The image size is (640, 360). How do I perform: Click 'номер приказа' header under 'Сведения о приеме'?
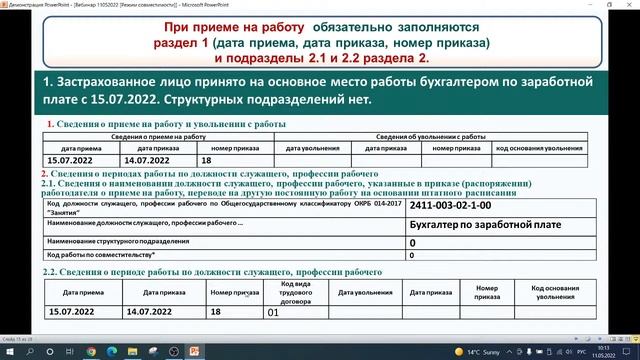[x=235, y=148]
